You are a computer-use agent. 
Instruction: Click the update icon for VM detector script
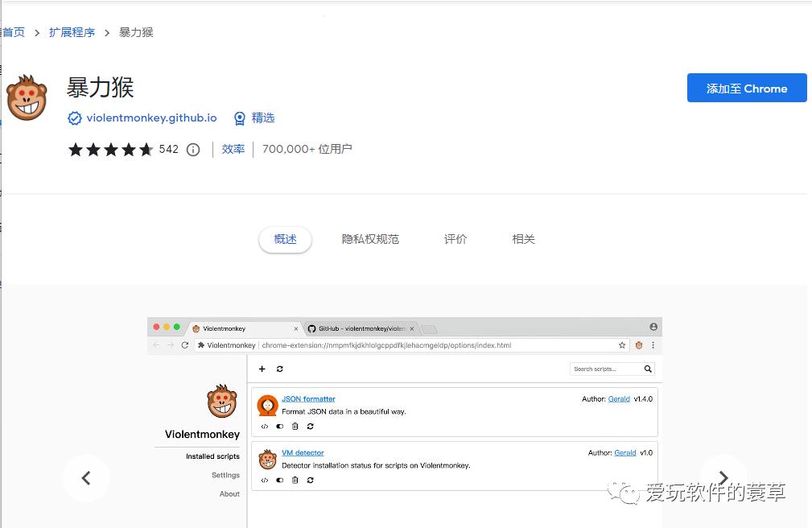310,480
